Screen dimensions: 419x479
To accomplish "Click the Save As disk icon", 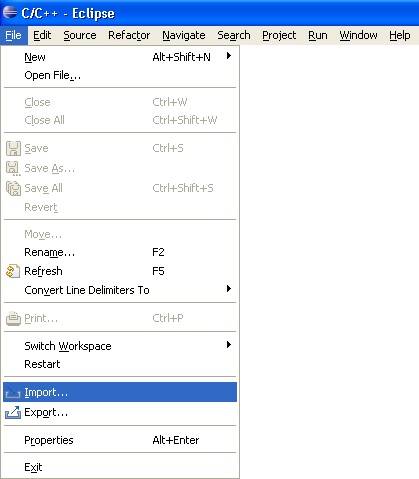I will (x=13, y=168).
